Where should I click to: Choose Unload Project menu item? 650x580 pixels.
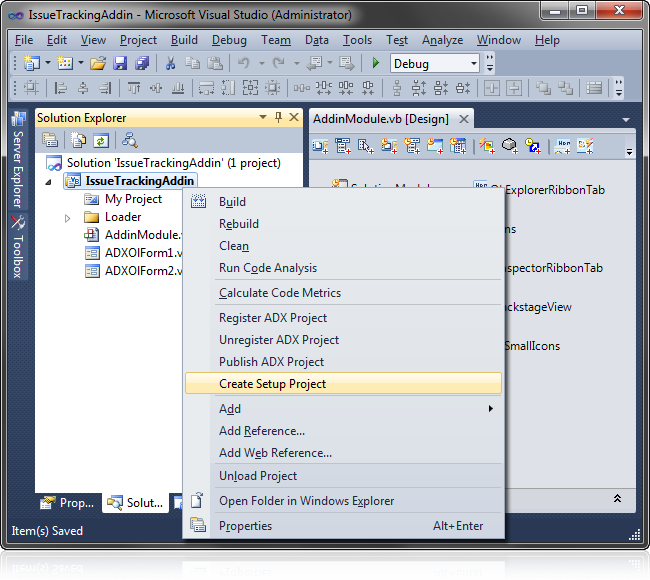(x=343, y=476)
